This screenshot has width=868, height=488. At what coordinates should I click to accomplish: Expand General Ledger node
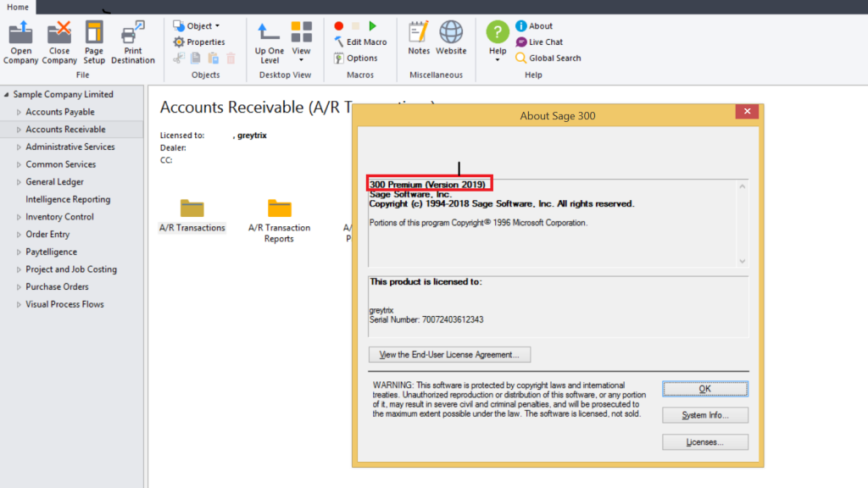(19, 182)
